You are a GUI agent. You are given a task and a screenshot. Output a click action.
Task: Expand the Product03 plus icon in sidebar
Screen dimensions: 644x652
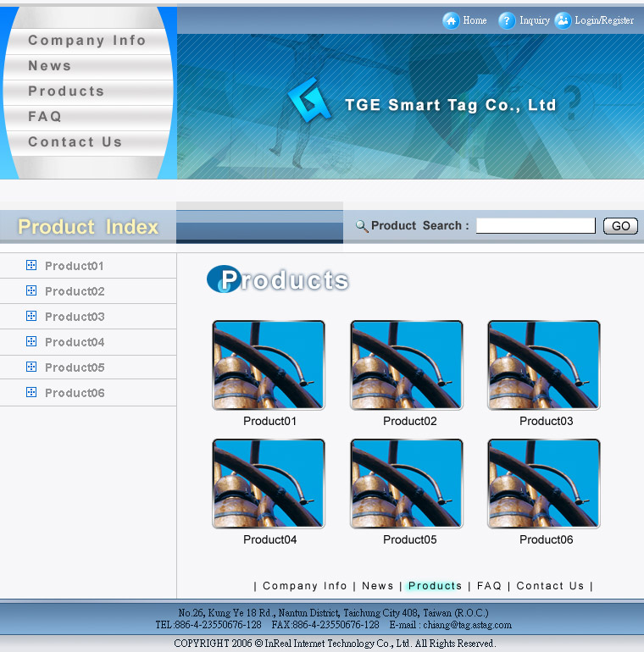(x=31, y=317)
